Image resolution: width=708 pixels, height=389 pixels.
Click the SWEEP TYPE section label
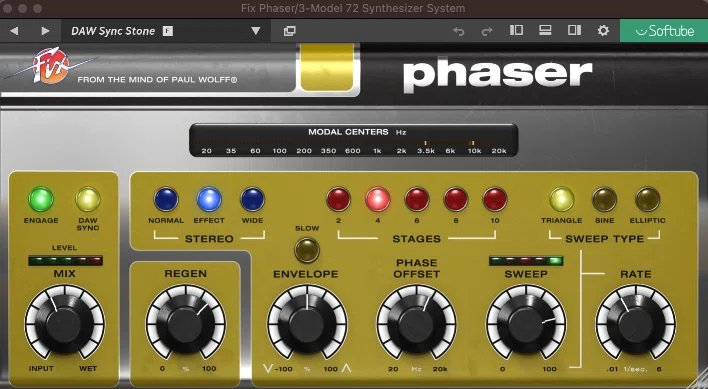pyautogui.click(x=605, y=239)
